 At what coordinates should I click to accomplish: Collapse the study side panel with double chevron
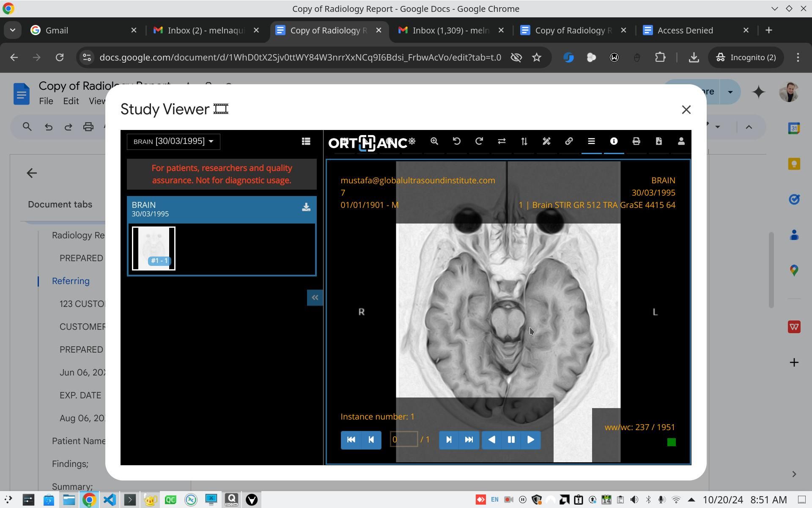point(315,298)
